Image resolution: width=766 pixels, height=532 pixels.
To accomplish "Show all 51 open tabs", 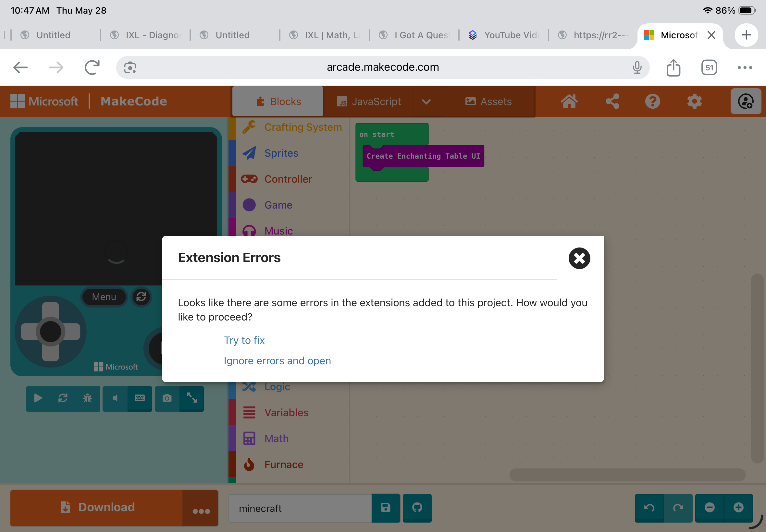I will pos(709,68).
